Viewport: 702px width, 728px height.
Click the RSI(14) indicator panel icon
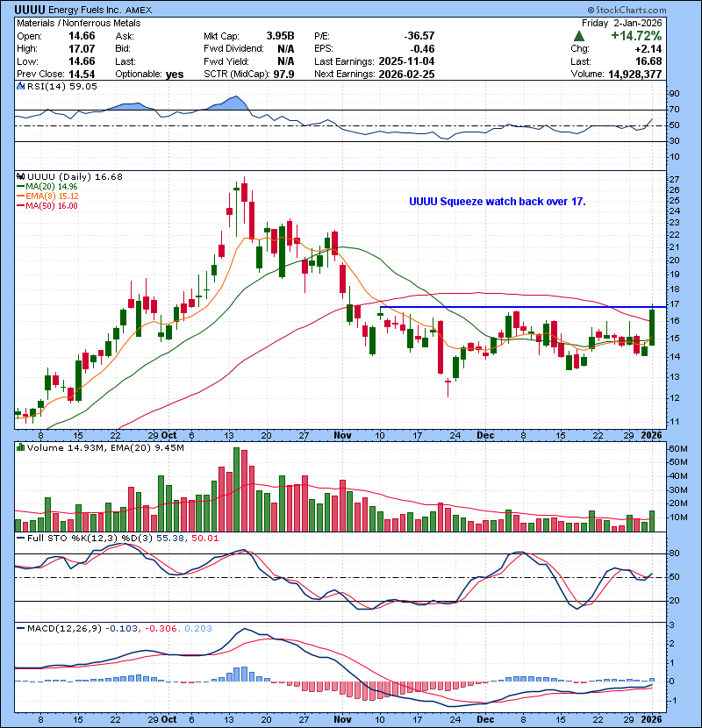coord(20,86)
